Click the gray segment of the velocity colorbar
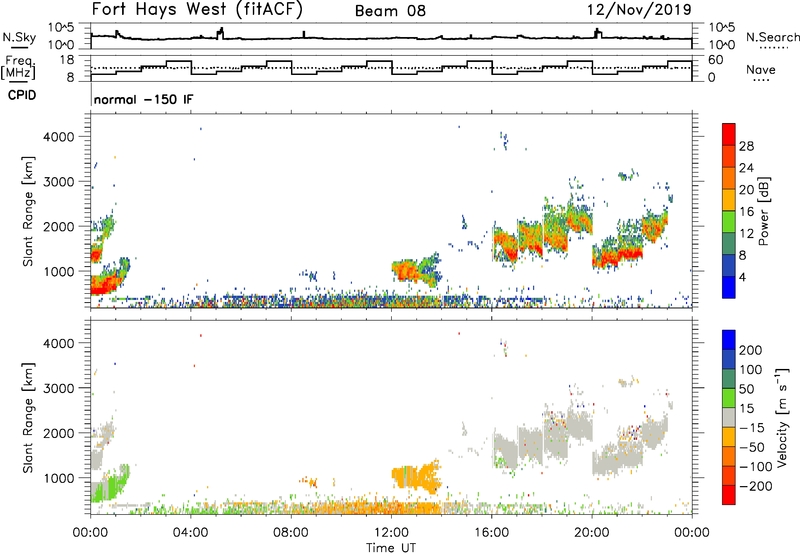The image size is (800, 554). coord(729,418)
